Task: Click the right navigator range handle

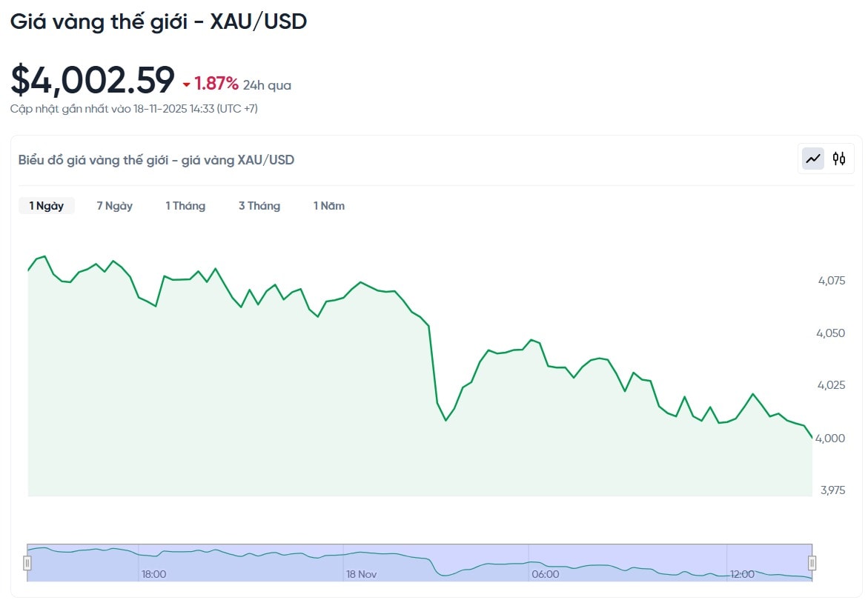Action: [812, 563]
